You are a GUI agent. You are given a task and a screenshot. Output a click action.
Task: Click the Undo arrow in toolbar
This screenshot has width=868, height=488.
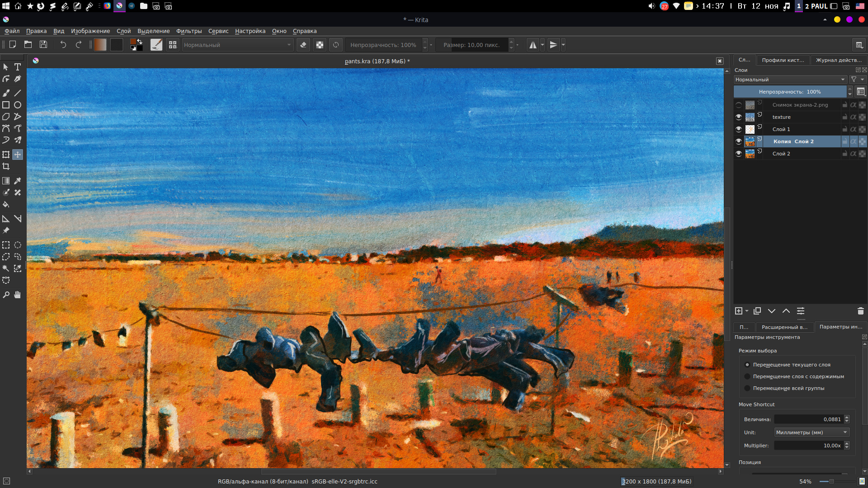pos(63,45)
